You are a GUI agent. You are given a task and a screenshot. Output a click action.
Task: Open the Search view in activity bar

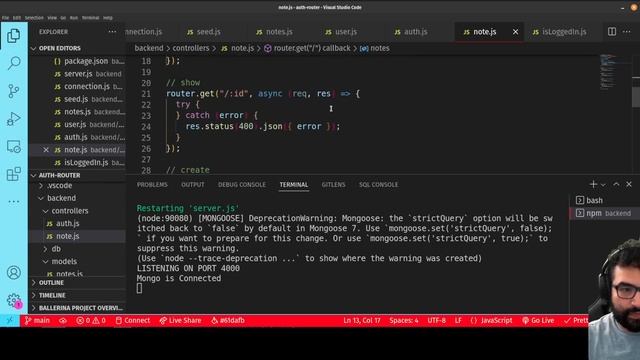13,63
